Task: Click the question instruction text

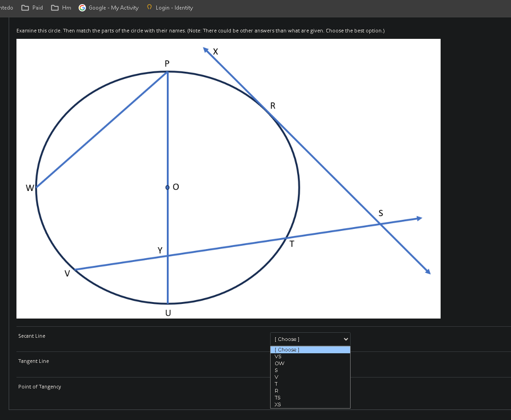Action: [x=201, y=31]
